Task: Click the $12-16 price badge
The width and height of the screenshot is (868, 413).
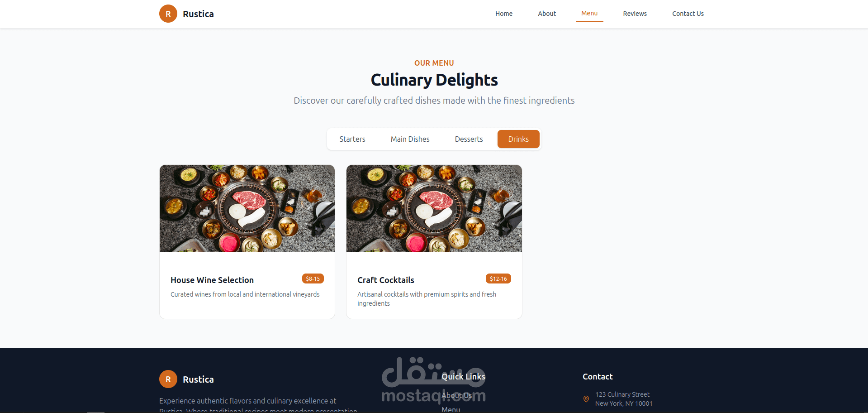Action: point(498,279)
